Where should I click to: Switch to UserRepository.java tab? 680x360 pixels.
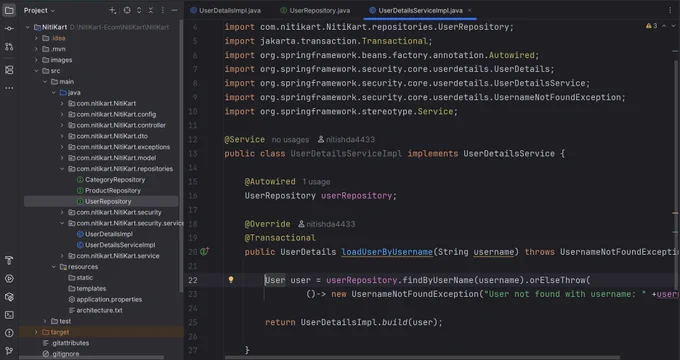pos(315,10)
